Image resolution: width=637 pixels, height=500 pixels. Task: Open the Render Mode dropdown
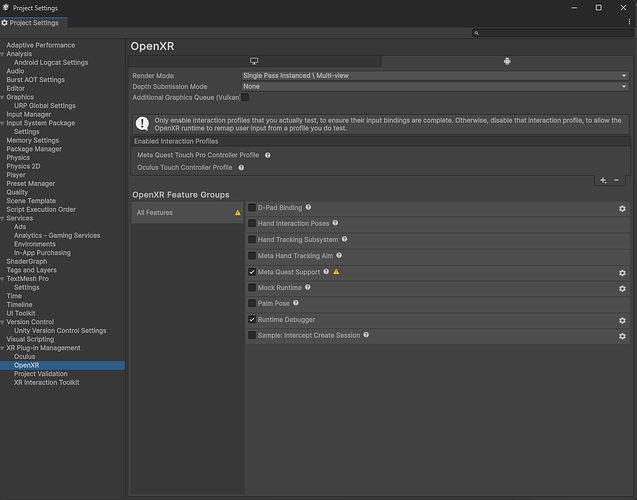[x=434, y=75]
